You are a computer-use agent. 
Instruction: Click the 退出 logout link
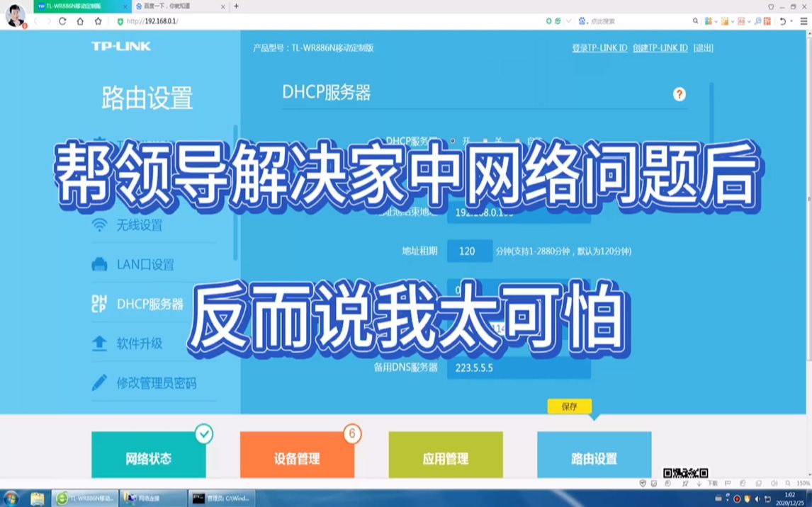tap(704, 47)
